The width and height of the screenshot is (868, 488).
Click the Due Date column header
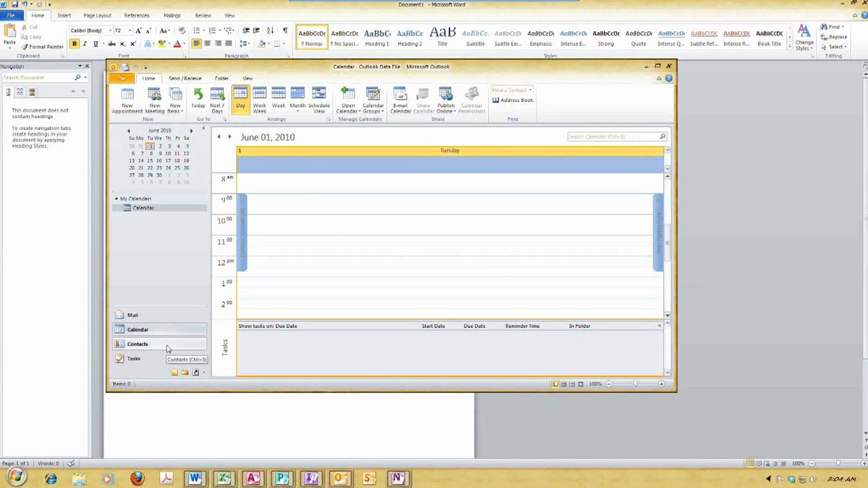click(x=474, y=326)
